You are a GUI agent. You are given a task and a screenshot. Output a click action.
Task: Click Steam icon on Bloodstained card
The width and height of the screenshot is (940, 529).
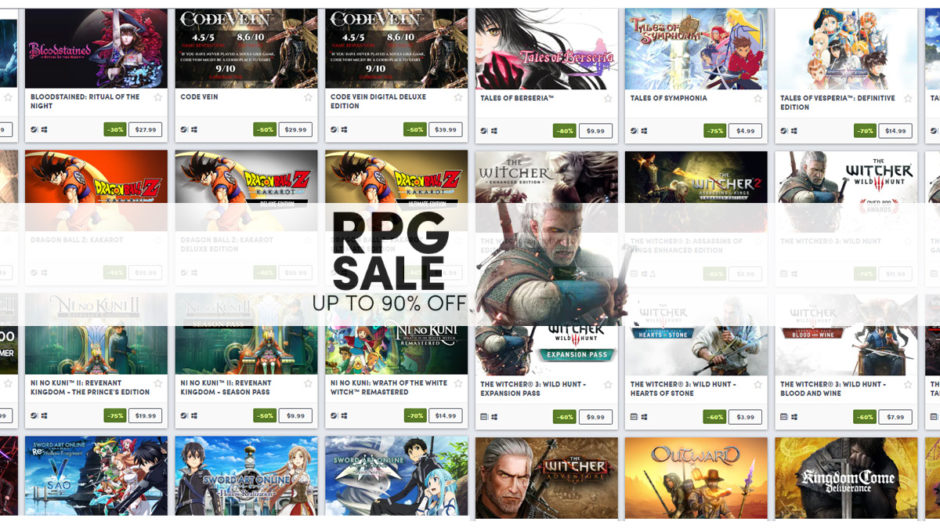(34, 130)
